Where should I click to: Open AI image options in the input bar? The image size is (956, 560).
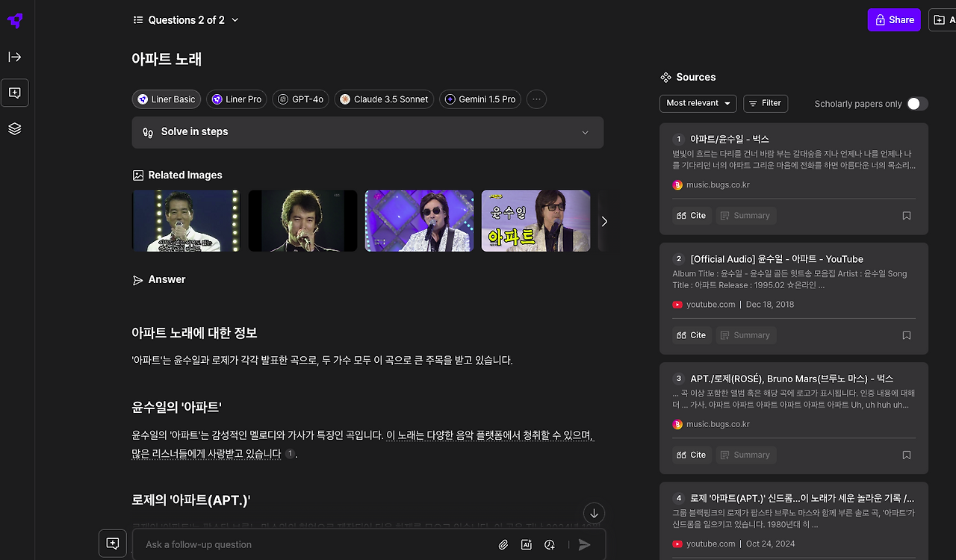526,544
